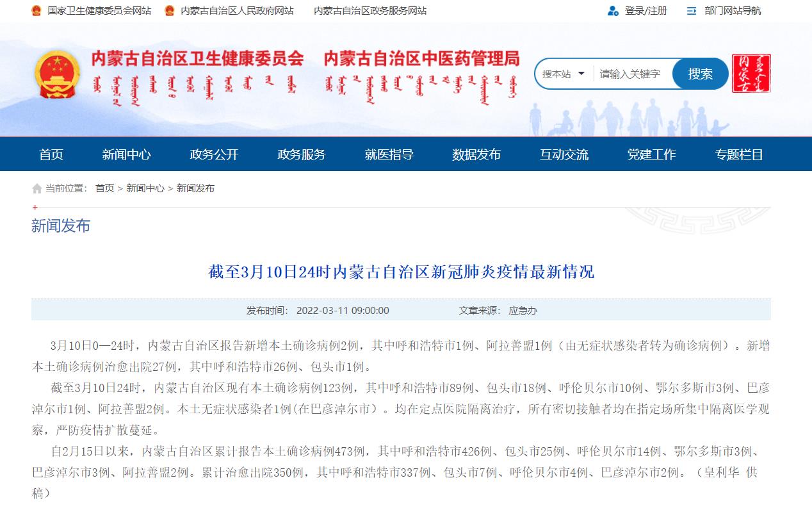Open the 专题栏目 navigation menu

(739, 154)
